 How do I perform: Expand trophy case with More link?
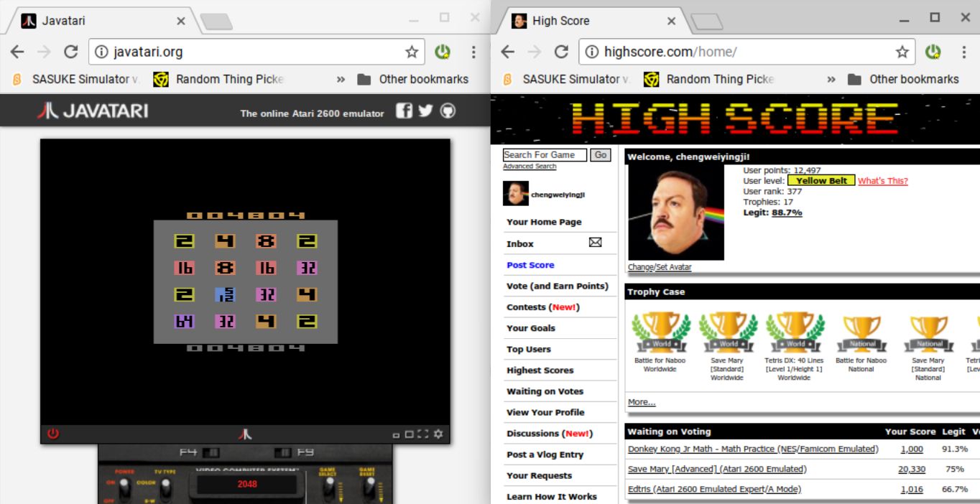tap(642, 402)
